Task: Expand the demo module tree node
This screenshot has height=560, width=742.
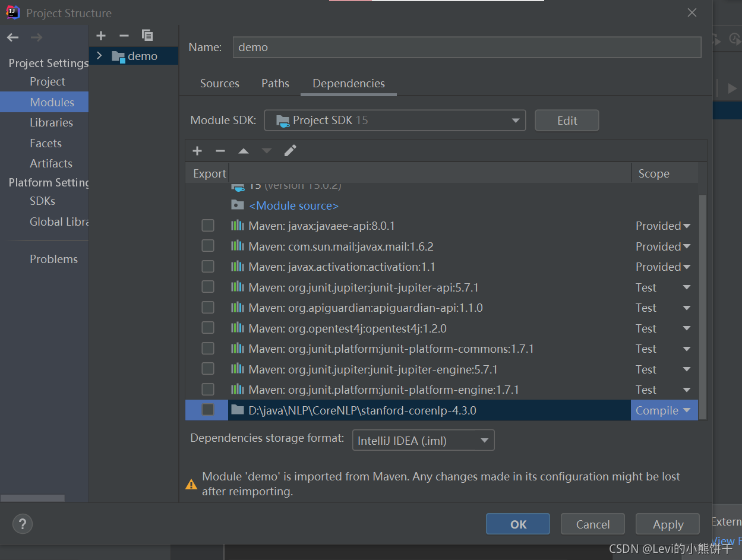Action: click(99, 56)
